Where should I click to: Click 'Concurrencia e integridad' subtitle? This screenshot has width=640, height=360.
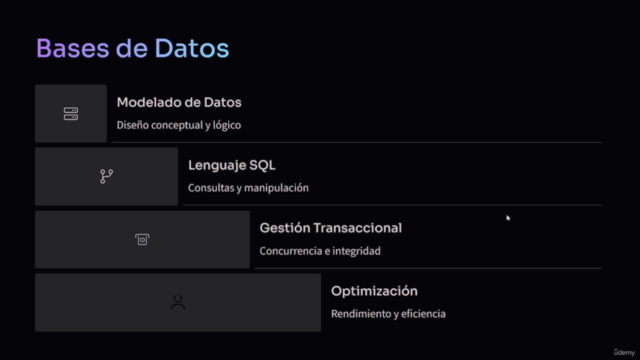click(x=320, y=251)
